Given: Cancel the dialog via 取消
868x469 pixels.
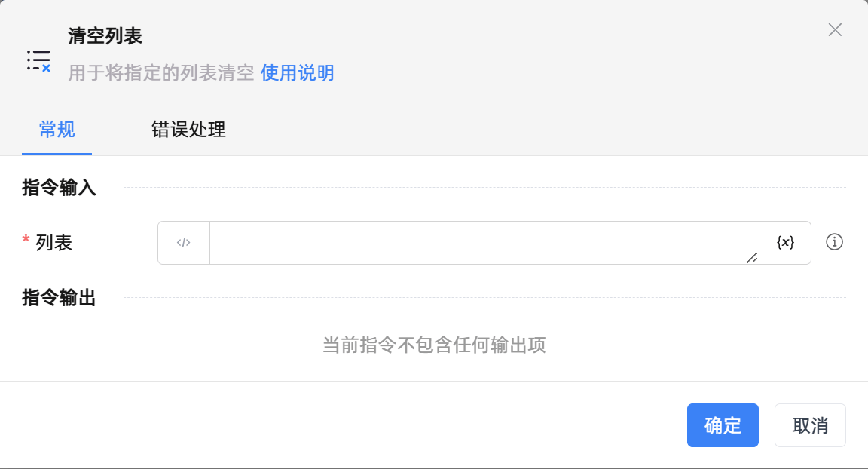Looking at the screenshot, I should pyautogui.click(x=810, y=425).
